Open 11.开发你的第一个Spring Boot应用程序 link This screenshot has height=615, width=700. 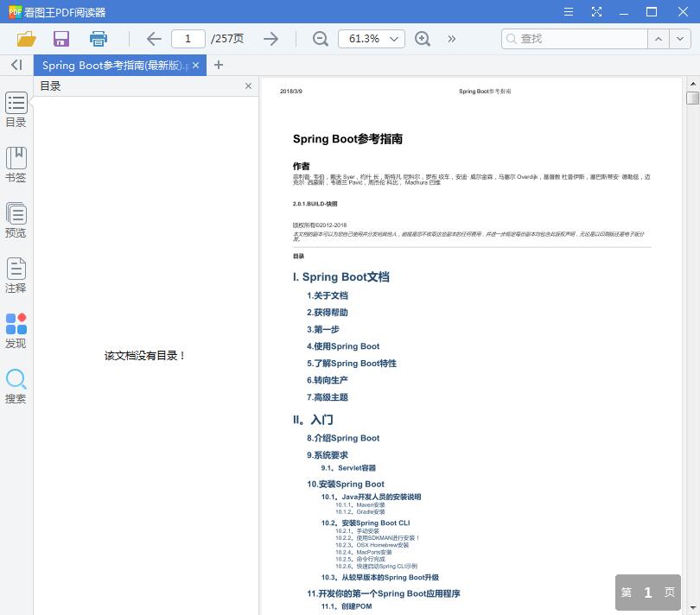click(384, 593)
